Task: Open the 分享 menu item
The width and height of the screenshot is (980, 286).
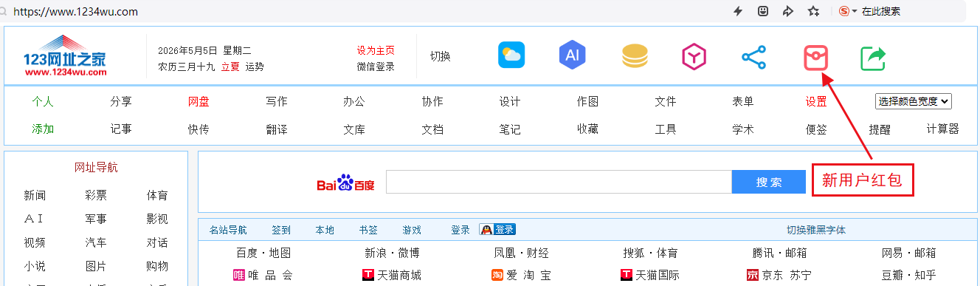Action: 121,101
